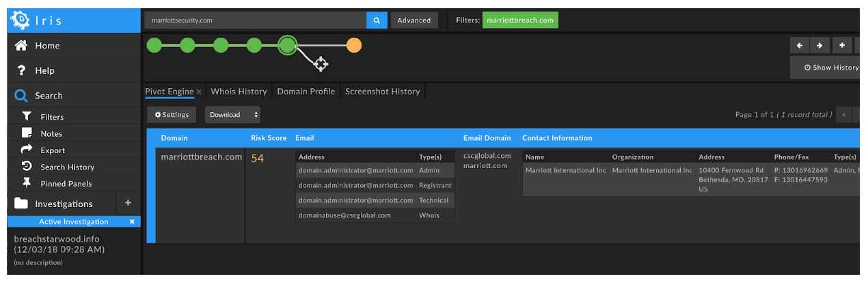
Task: Click domain.administrator@marriott.com Admin row
Action: tap(375, 170)
